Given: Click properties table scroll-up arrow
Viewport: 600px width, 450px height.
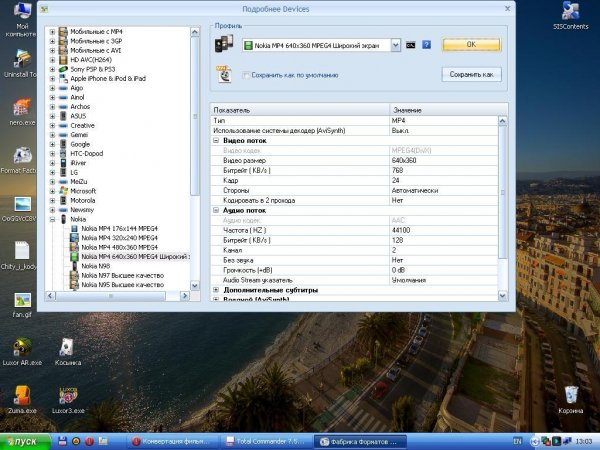Looking at the screenshot, I should [x=503, y=121].
